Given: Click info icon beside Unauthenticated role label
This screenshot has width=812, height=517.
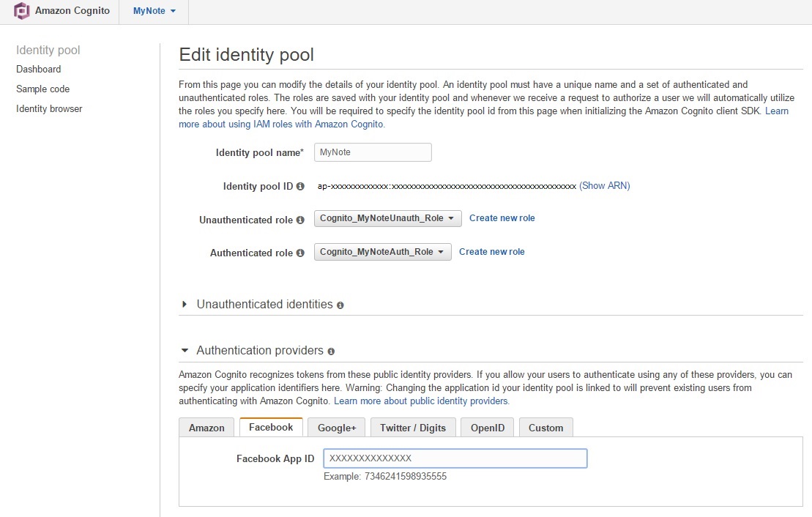Looking at the screenshot, I should [x=300, y=220].
